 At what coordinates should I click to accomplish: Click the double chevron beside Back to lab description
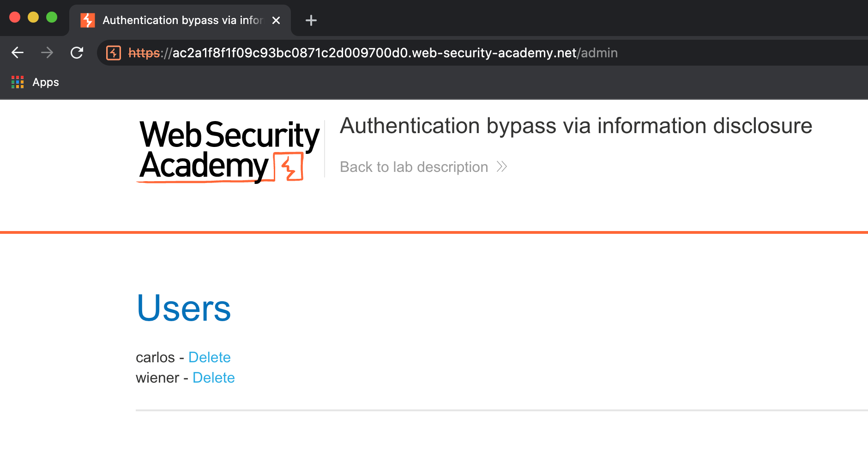(502, 167)
